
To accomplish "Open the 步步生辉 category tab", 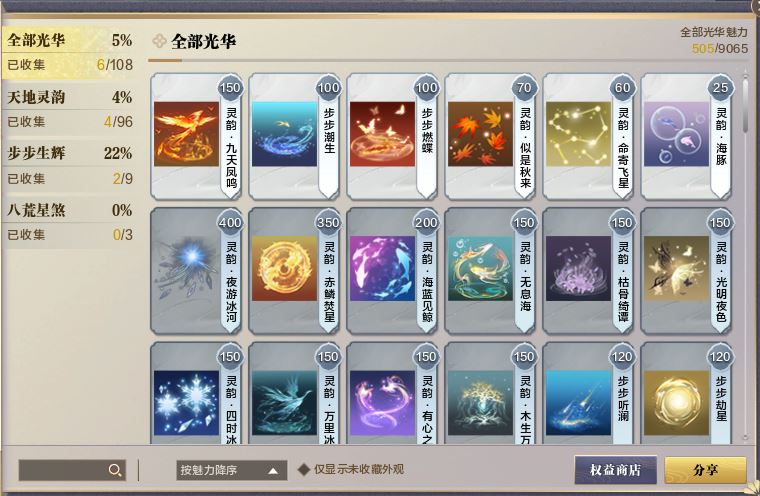I will point(70,166).
